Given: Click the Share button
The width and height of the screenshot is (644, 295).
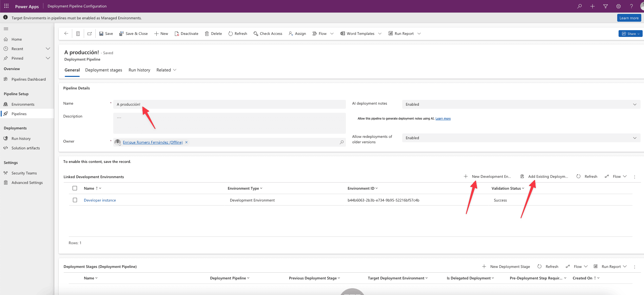Looking at the screenshot, I should (630, 34).
